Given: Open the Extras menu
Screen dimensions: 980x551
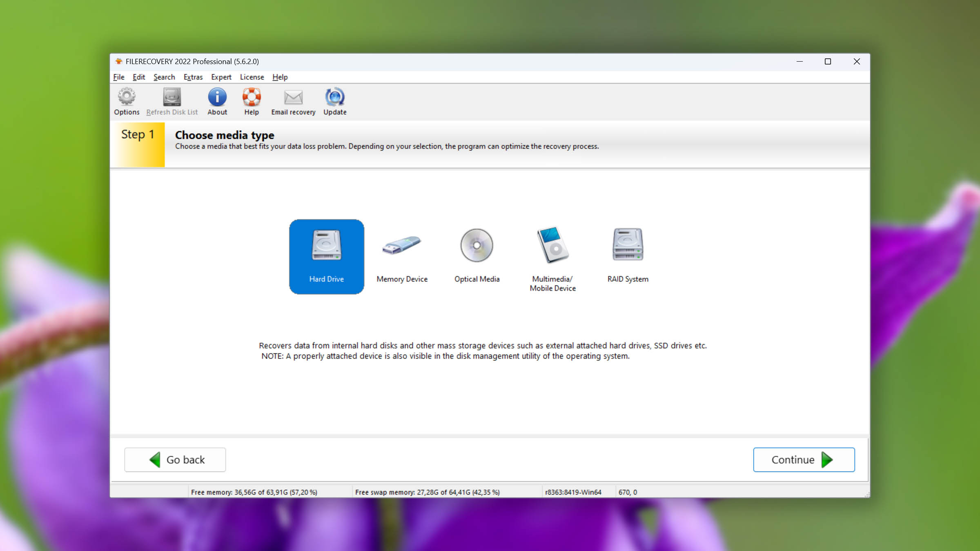Looking at the screenshot, I should [x=193, y=77].
